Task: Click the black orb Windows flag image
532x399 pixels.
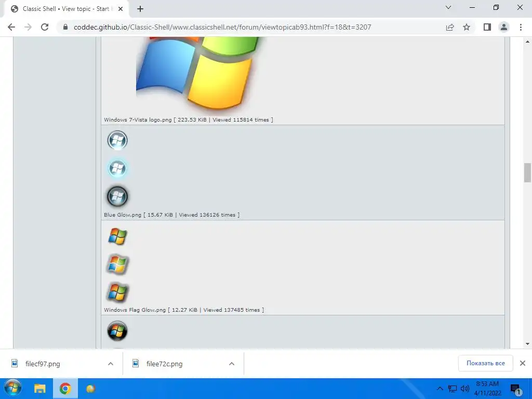Action: point(117,331)
